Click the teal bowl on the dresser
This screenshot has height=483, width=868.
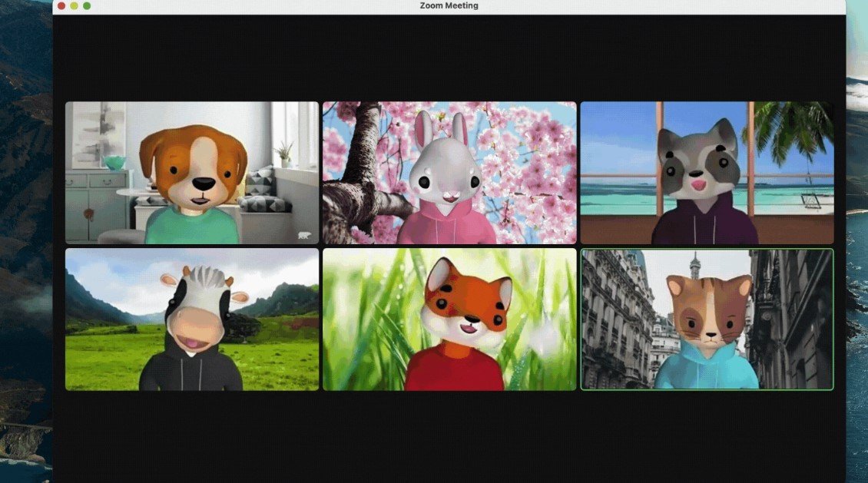tap(113, 163)
